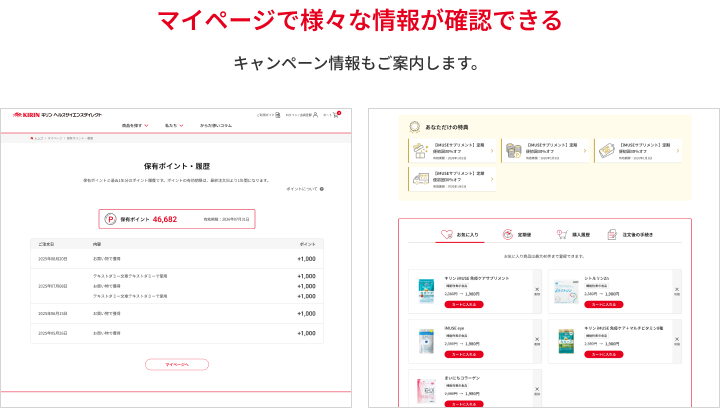Image resolution: width=720 pixels, height=408 pixels.
Task: Click chevron on the gift box benefit card
Action: [492, 151]
